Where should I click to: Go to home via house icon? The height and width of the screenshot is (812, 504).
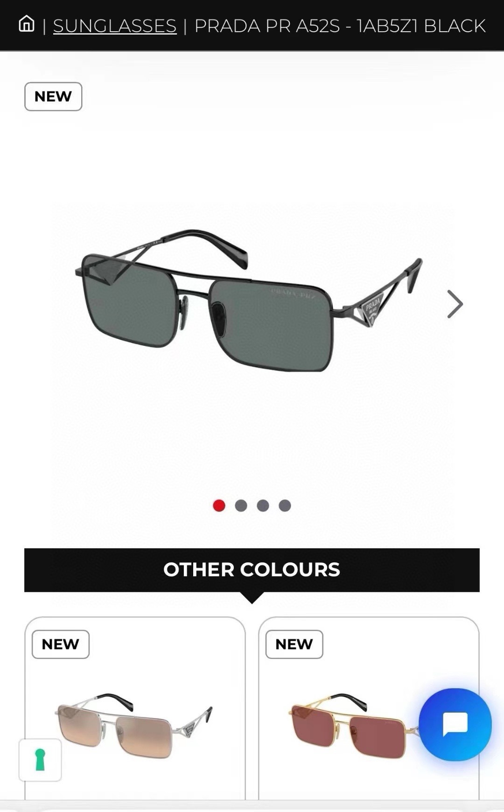[27, 24]
